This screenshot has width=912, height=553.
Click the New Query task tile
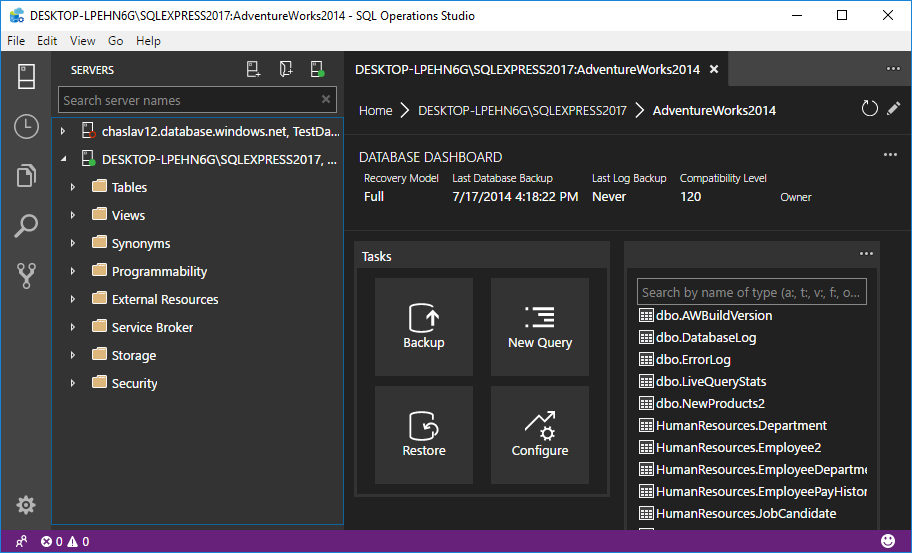540,327
